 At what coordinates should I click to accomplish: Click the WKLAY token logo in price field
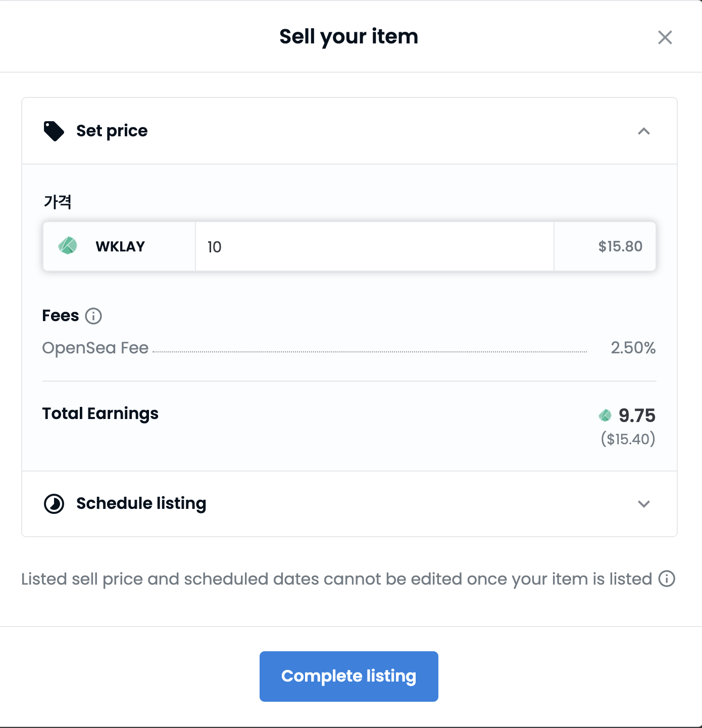68,246
